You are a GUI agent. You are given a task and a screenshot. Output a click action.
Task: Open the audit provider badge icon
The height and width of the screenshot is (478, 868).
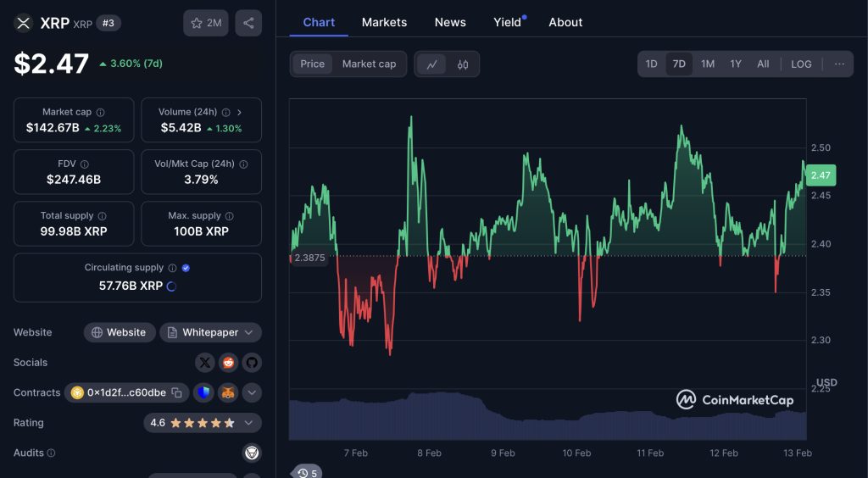pos(252,453)
